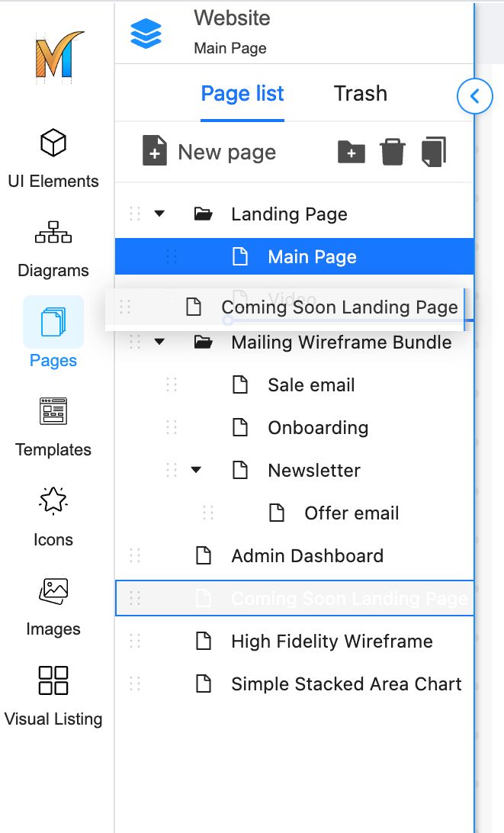Click the New page document icon
504x833 pixels.
click(x=155, y=151)
